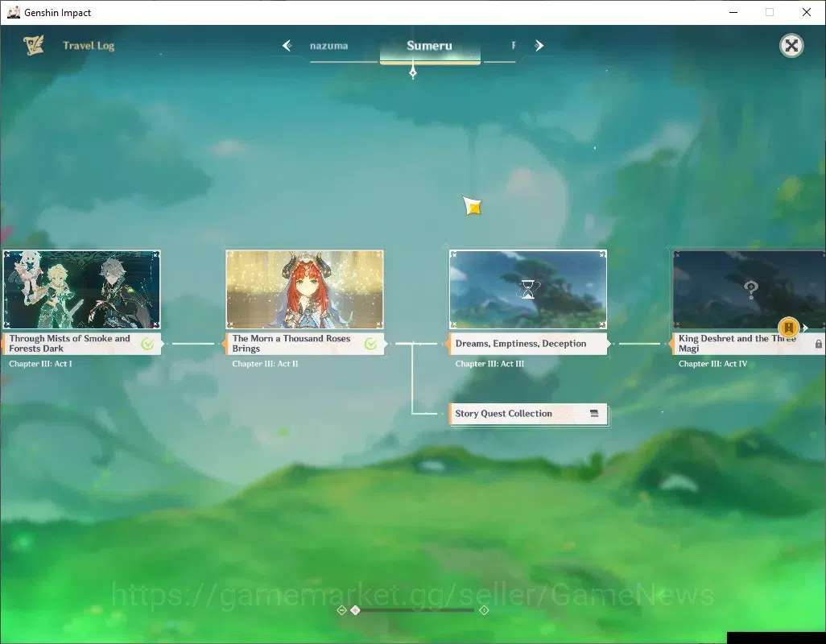Switch to the partially shown tab after Sumeru

click(x=514, y=46)
